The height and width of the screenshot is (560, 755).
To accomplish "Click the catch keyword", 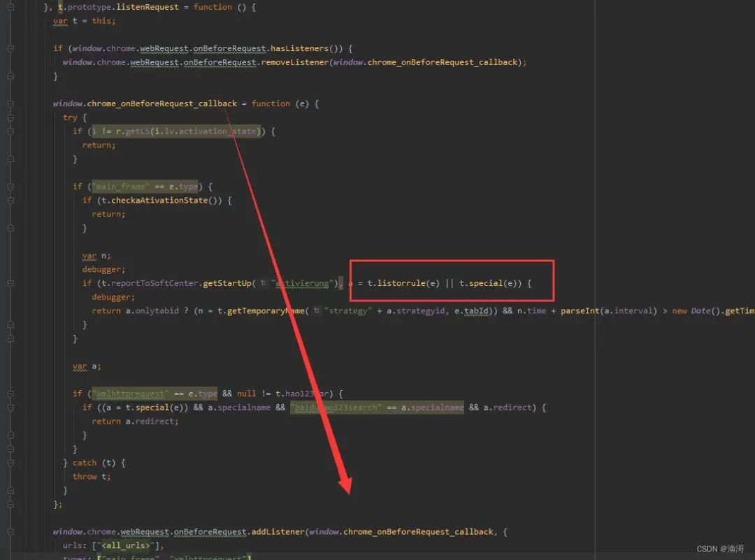I will [85, 463].
